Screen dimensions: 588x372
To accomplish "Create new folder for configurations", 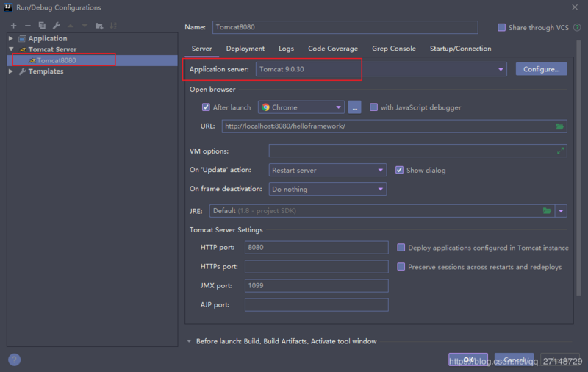I will tap(99, 26).
